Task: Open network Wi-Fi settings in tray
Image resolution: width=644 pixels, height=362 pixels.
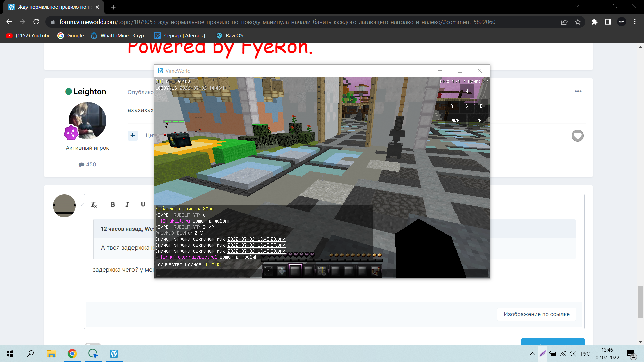Action: 563,354
